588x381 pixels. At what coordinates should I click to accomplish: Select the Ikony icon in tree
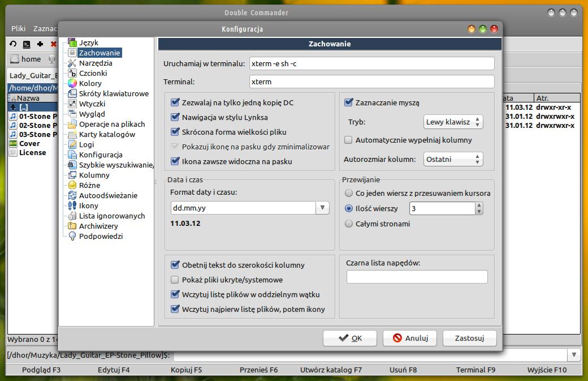(72, 206)
